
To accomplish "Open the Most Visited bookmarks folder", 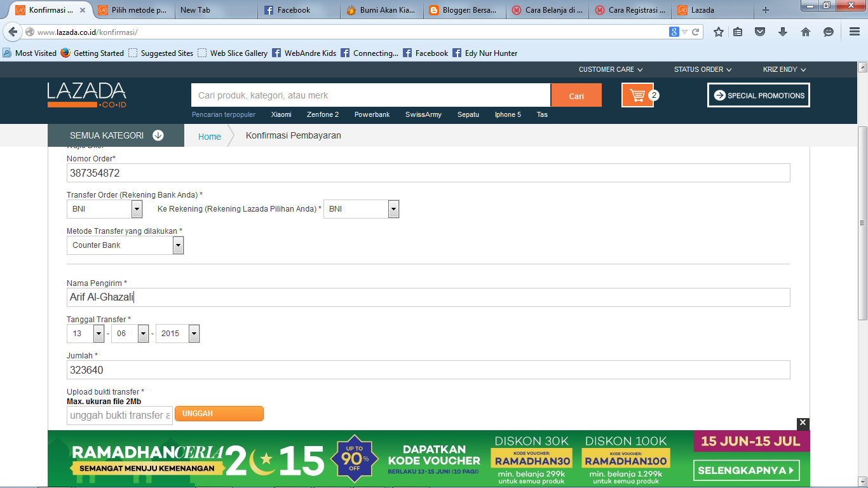I will point(30,53).
